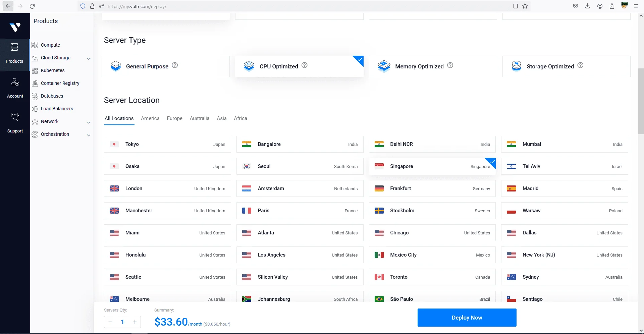Choose the Frankfurt location card
Screen dimensions: 644x334
click(432, 188)
